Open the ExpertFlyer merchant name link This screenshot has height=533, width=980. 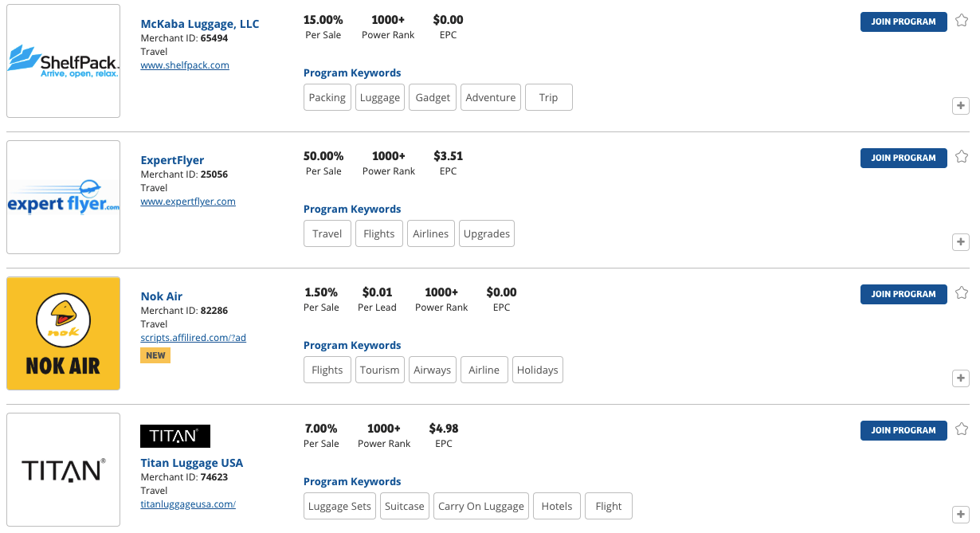172,160
